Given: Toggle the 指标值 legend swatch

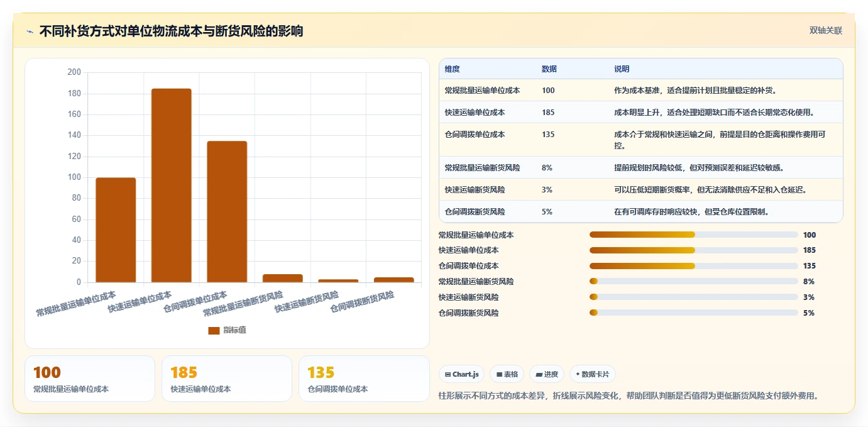Looking at the screenshot, I should coord(214,330).
